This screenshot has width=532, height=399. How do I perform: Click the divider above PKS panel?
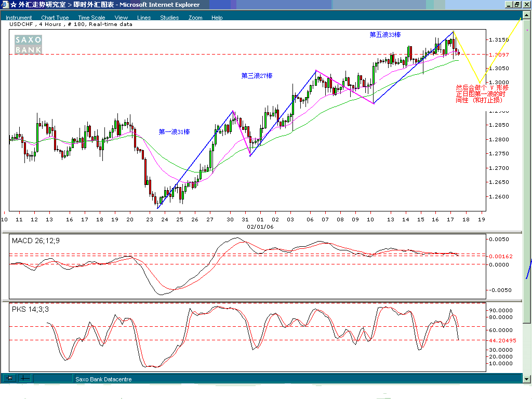pyautogui.click(x=262, y=301)
